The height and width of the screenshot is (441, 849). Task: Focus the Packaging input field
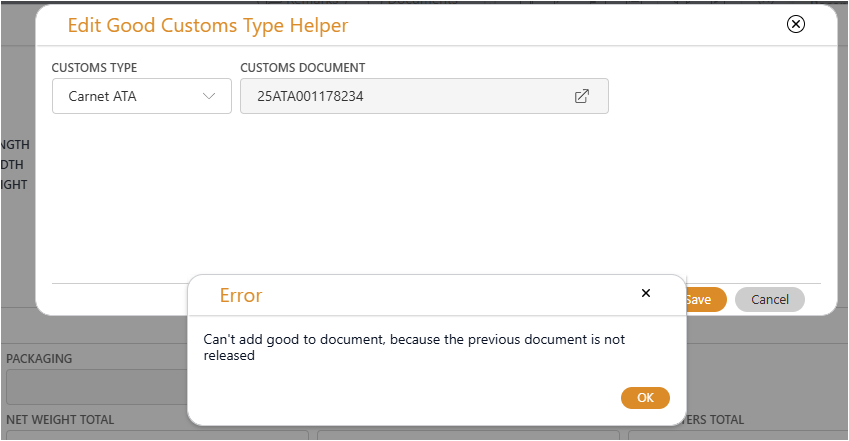click(x=95, y=387)
